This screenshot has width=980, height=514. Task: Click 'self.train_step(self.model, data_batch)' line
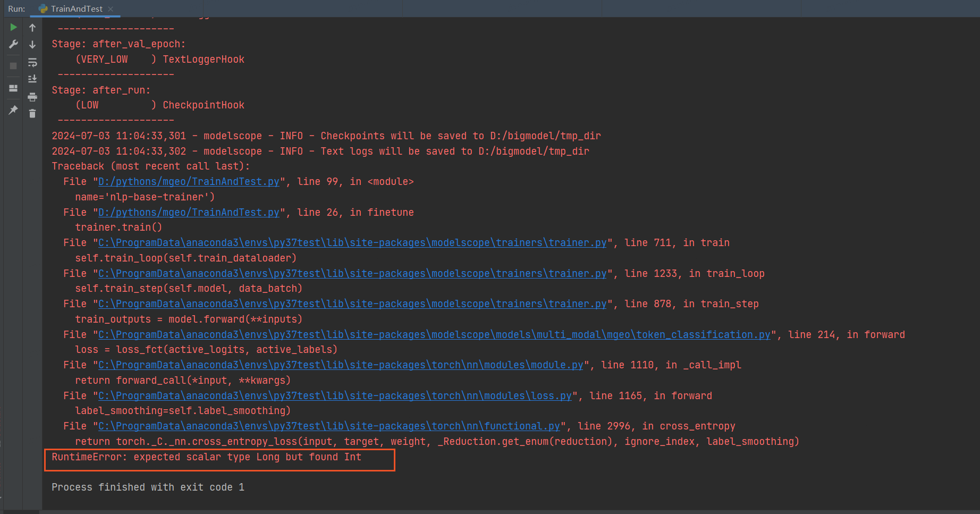pos(189,288)
